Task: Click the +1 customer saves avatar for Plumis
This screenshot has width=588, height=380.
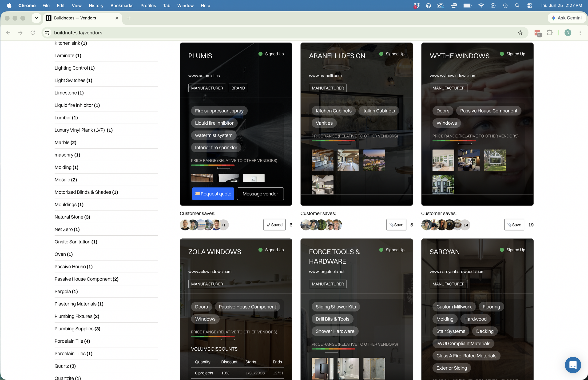Action: coord(223,225)
